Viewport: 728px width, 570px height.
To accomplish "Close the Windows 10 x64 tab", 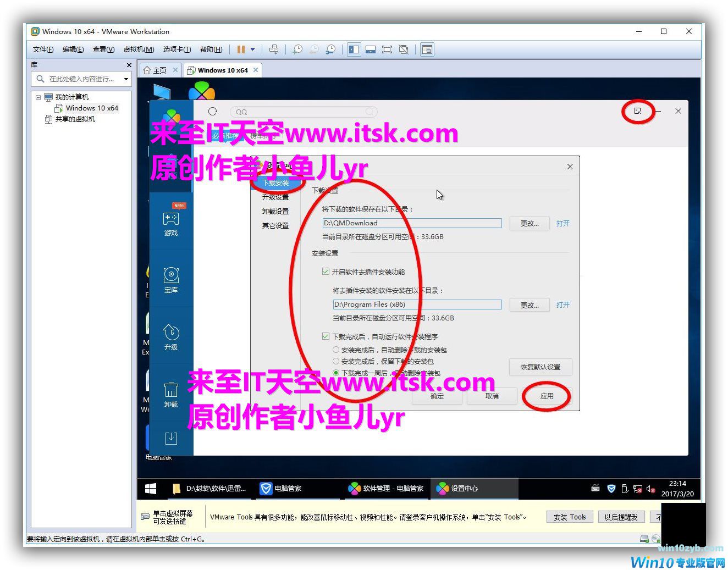I will [x=256, y=70].
